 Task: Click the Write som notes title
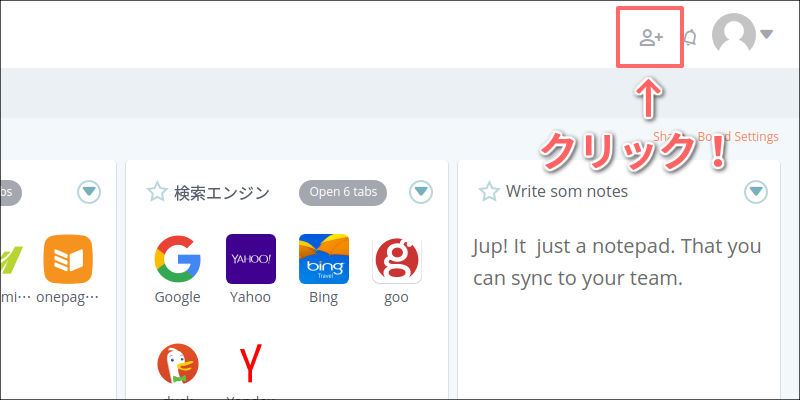tap(567, 192)
